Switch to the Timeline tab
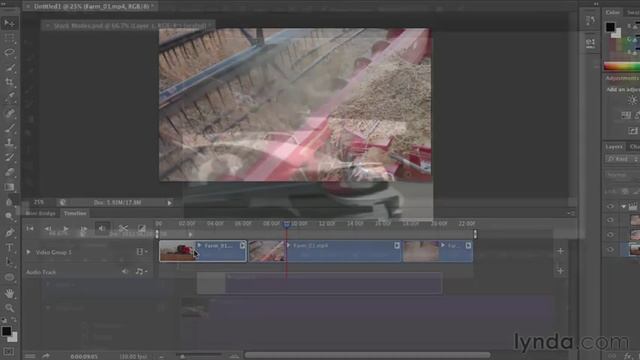This screenshot has height=360, width=640. coord(75,213)
